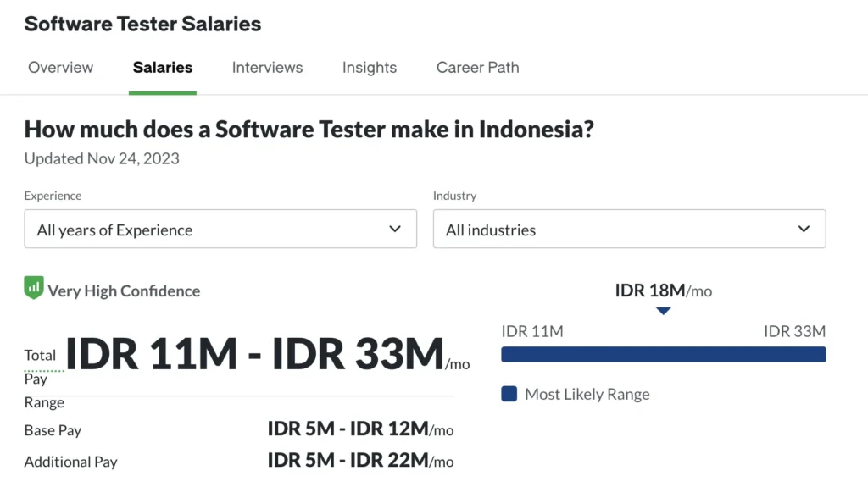Click the chevron arrow in Experience dropdown
Image resolution: width=868 pixels, height=487 pixels.
click(395, 229)
